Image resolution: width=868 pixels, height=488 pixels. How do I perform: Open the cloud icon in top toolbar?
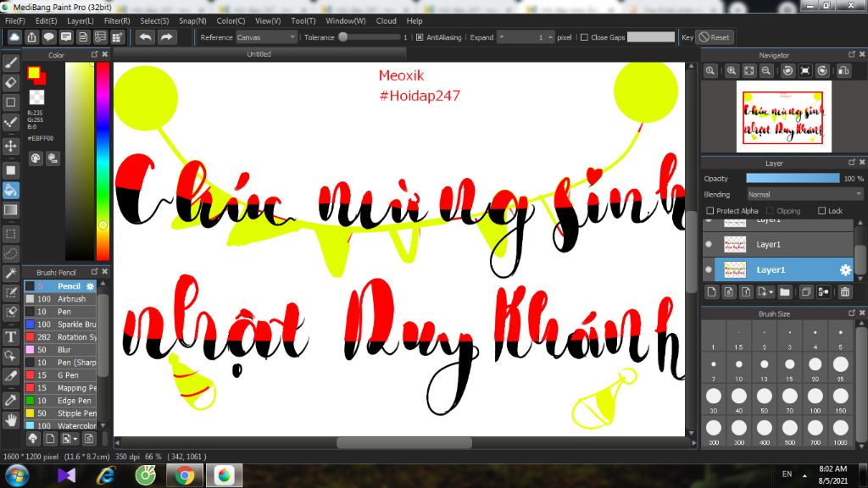click(x=14, y=37)
